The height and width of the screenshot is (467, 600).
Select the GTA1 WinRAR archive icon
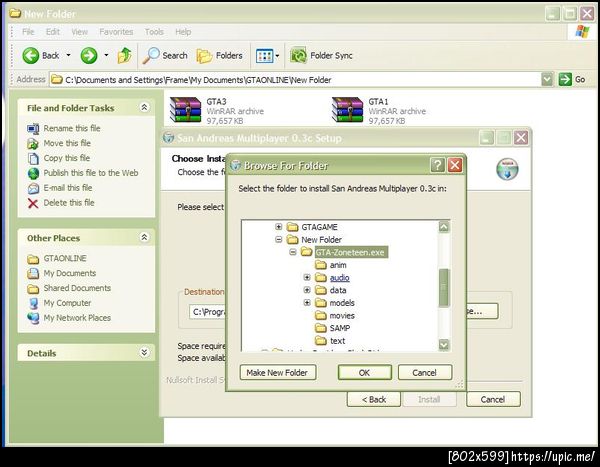tap(347, 110)
